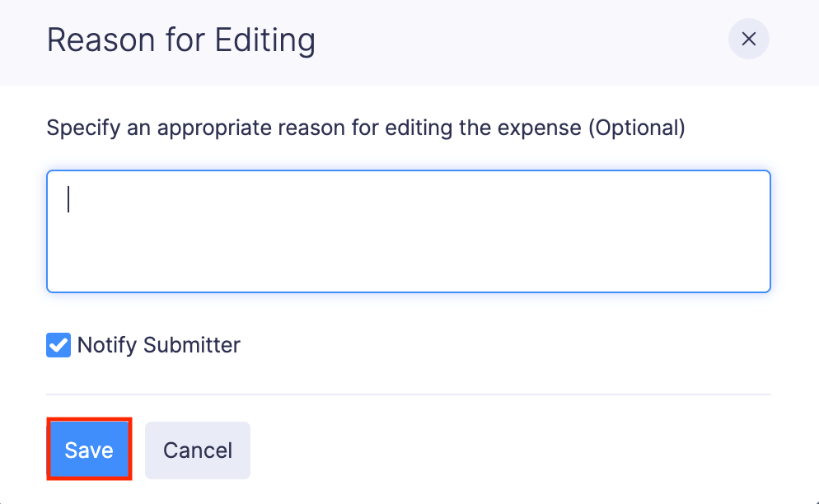Select the empty multiline reason field

coord(409,231)
